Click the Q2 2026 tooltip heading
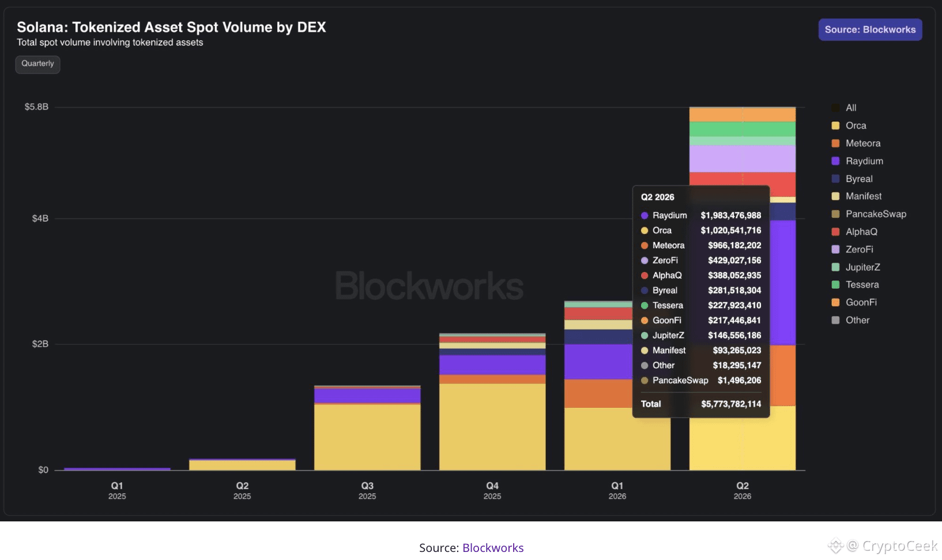This screenshot has width=942, height=560. (x=658, y=197)
